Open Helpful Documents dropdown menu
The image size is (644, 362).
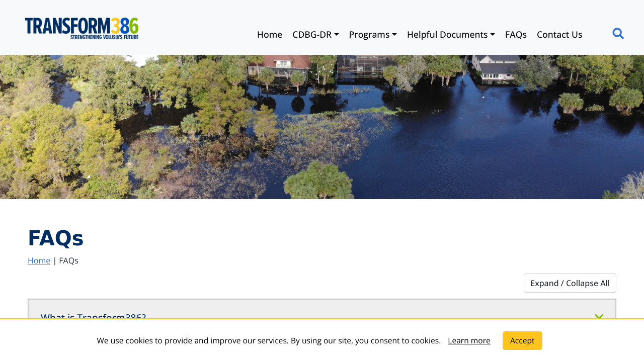point(451,35)
